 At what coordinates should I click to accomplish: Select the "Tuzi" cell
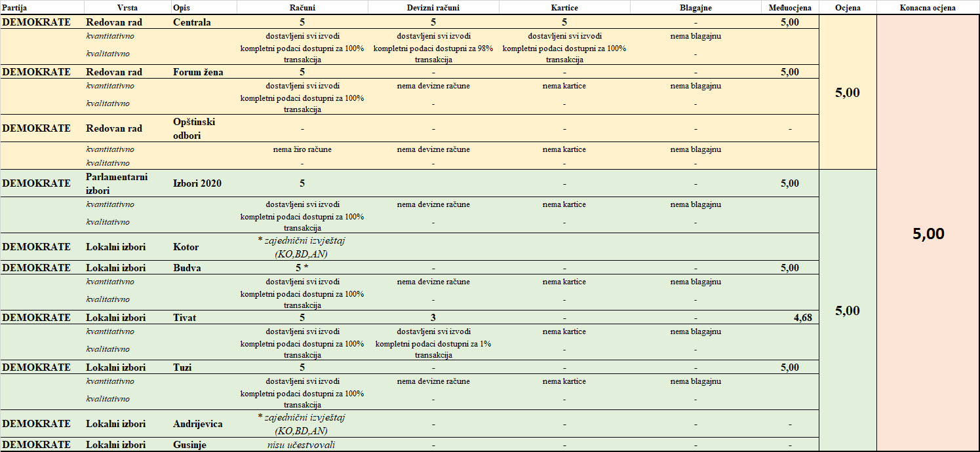click(x=183, y=367)
